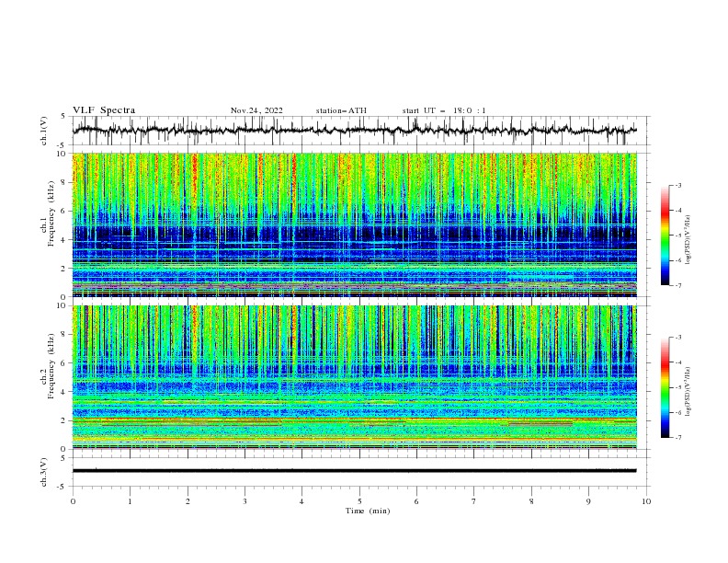728x563 pixels.
Task: Click the 'Time (min)' axis label
Action: [368, 511]
